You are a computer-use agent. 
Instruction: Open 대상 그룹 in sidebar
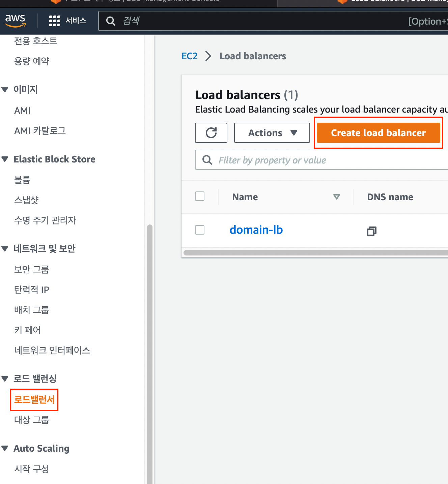32,420
